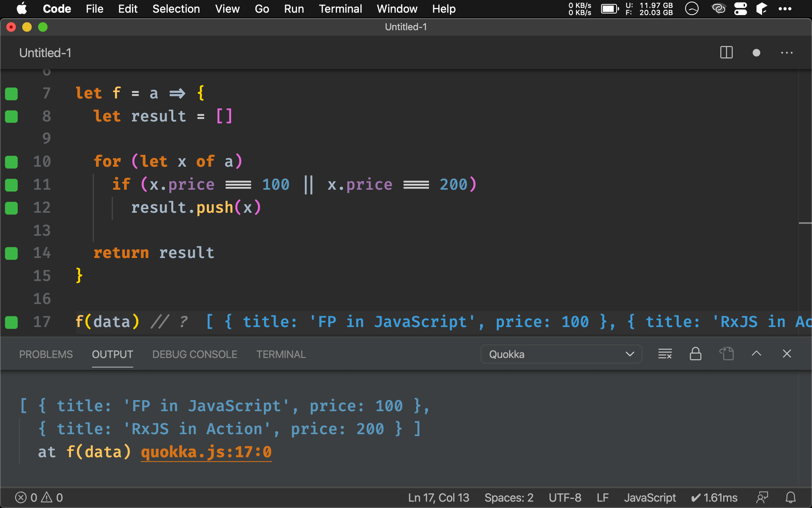The height and width of the screenshot is (508, 812).
Task: Open the Edit menu
Action: coord(128,9)
